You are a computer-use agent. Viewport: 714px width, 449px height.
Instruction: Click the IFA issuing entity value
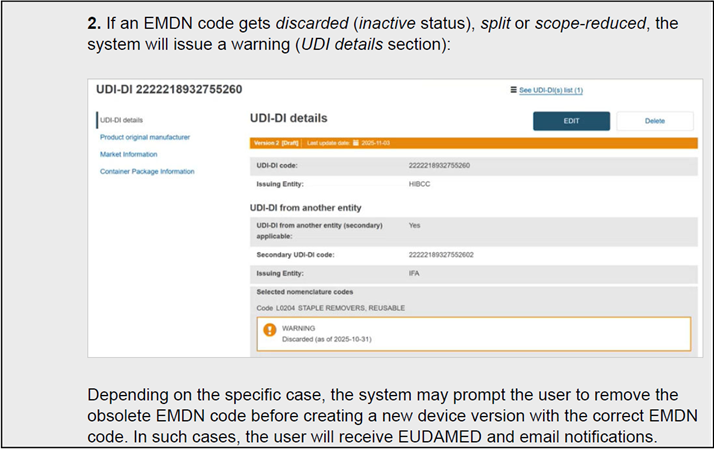(414, 273)
